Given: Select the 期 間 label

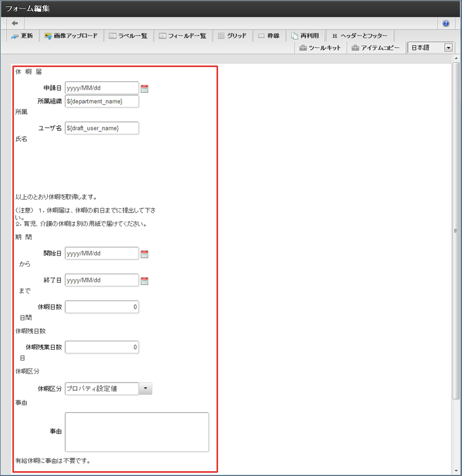Looking at the screenshot, I should click(x=24, y=237).
